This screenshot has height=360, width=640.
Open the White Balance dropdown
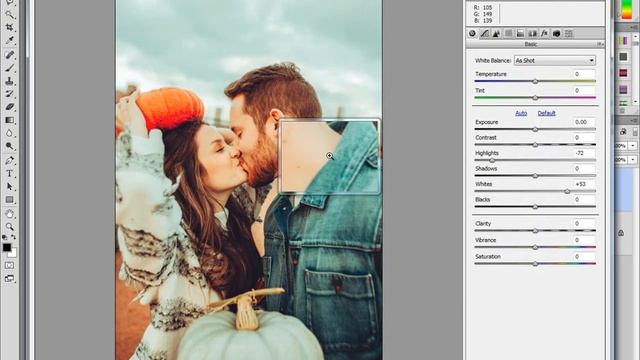click(x=554, y=60)
